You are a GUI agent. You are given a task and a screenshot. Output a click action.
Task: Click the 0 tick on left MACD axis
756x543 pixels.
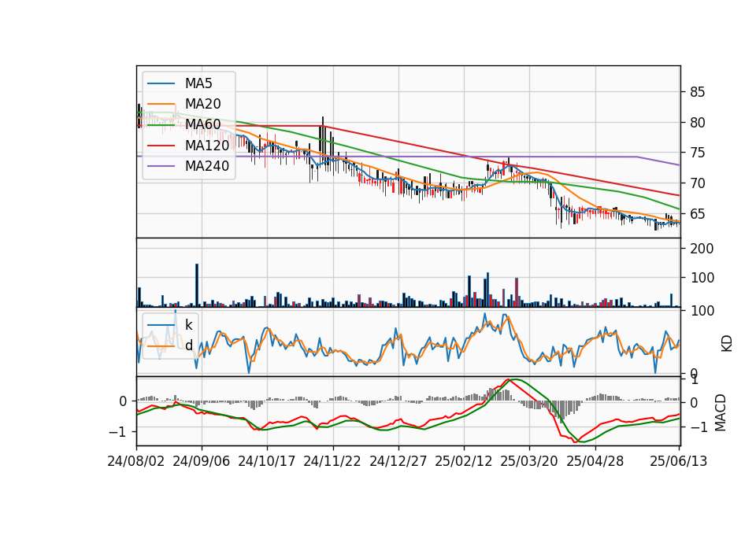123,401
